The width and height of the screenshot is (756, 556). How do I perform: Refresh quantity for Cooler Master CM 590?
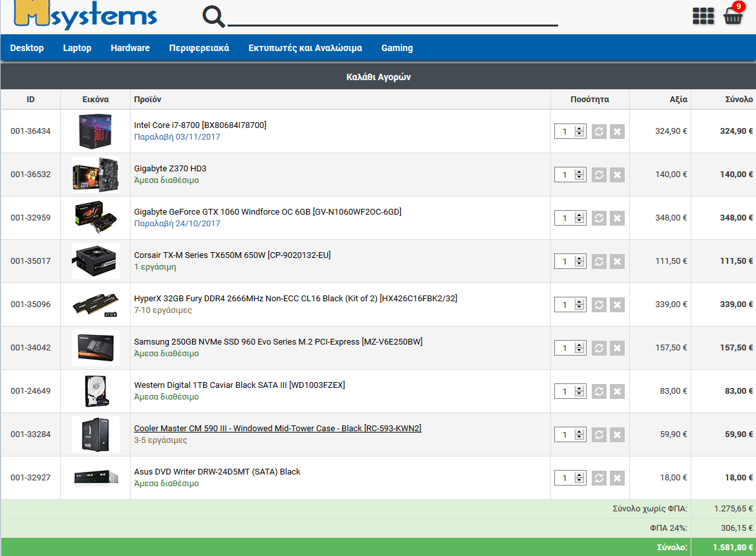click(599, 435)
